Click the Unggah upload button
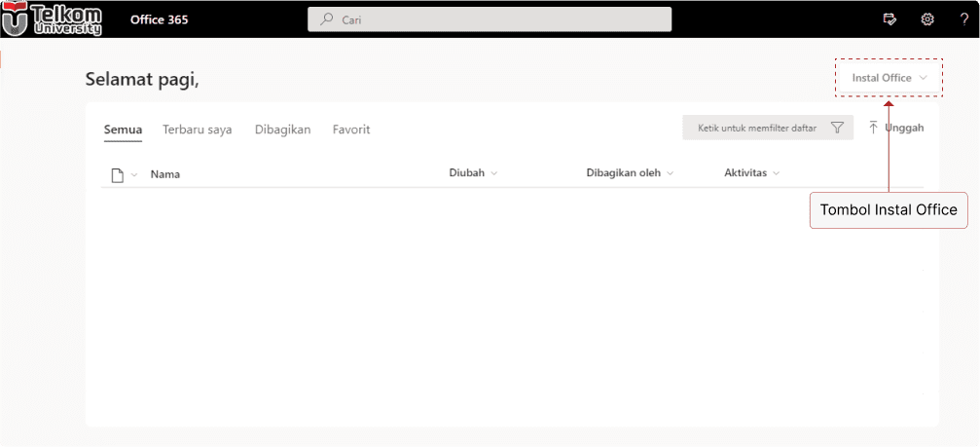The width and height of the screenshot is (980, 447). pos(895,128)
